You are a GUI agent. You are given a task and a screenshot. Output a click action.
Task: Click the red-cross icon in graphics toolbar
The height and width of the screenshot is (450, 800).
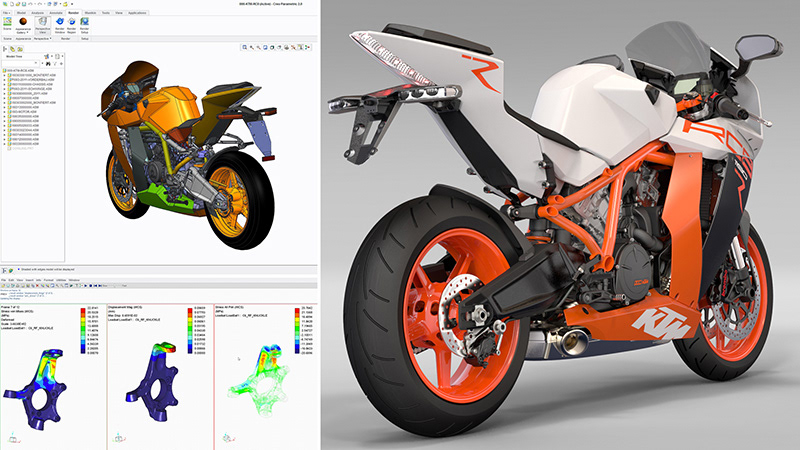[293, 47]
